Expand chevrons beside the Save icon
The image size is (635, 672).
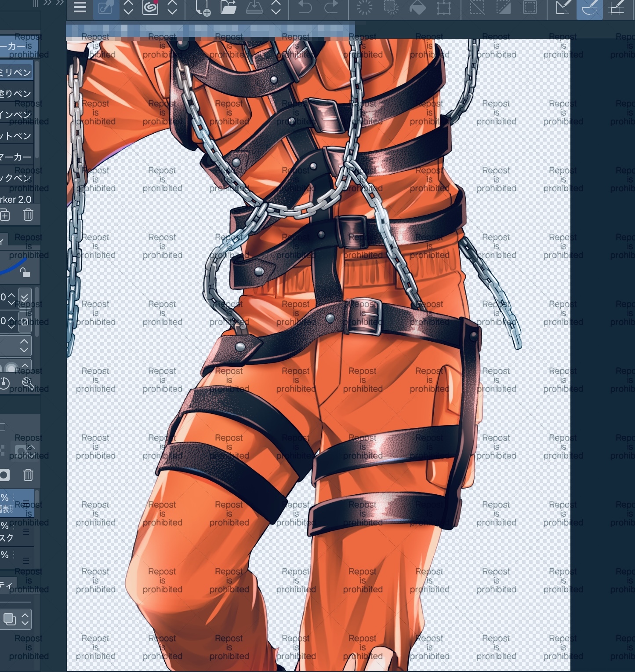point(276,7)
